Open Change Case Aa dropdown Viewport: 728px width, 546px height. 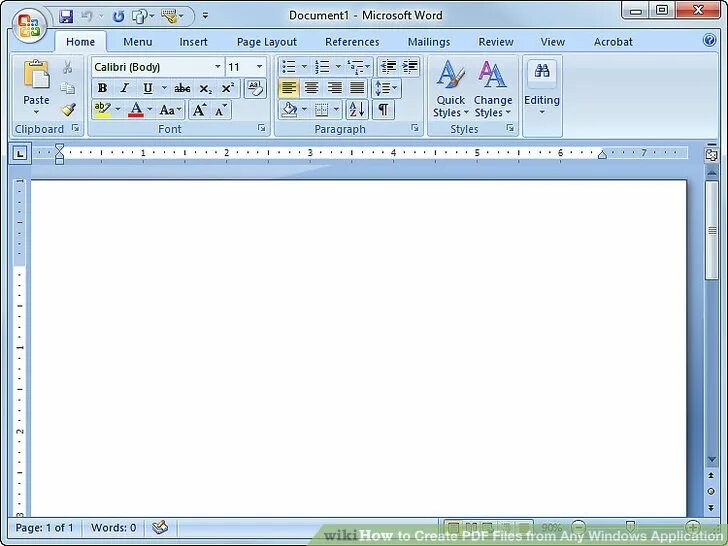[x=170, y=110]
